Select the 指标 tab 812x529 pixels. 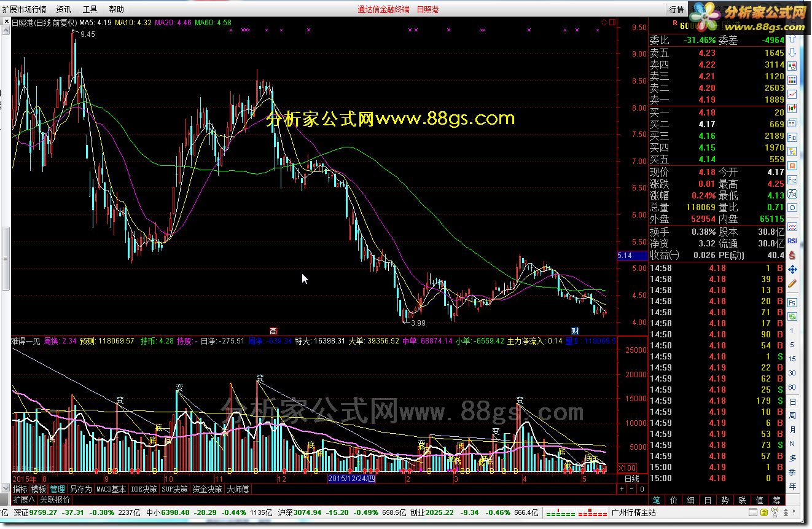[20, 489]
